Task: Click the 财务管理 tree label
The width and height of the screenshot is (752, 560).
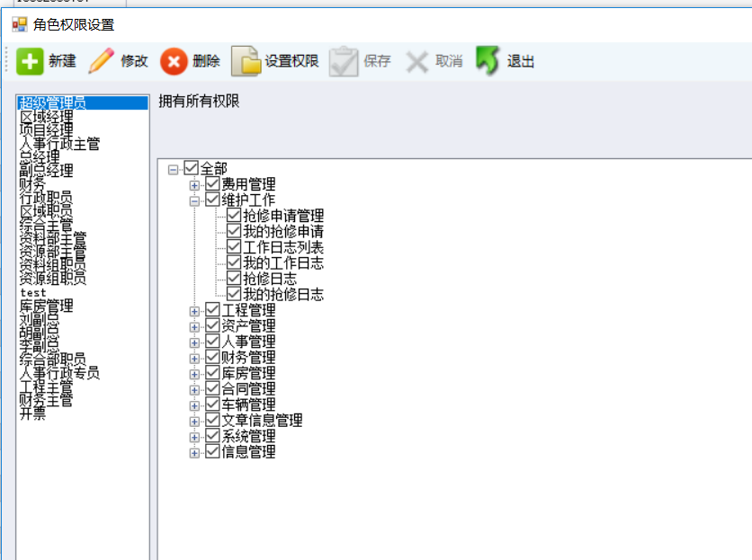Action: pos(248,357)
